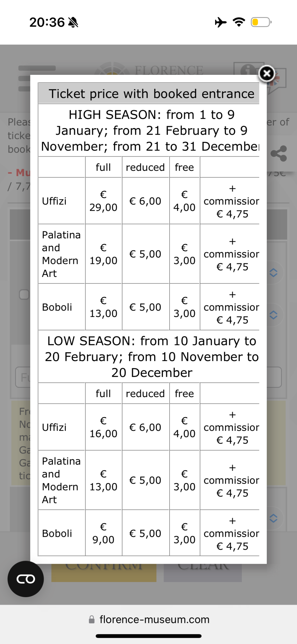Viewport: 297px width, 644px height.
Task: Tap the airplane mode status icon
Action: tap(221, 22)
